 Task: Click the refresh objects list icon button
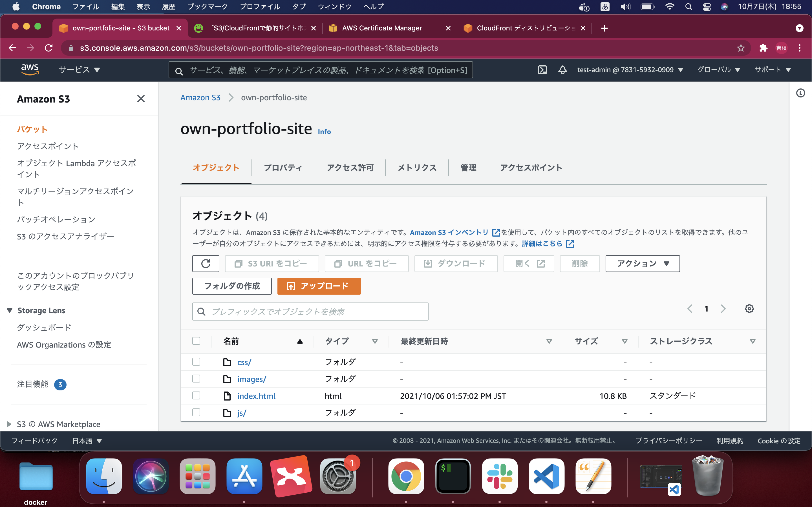pos(206,263)
